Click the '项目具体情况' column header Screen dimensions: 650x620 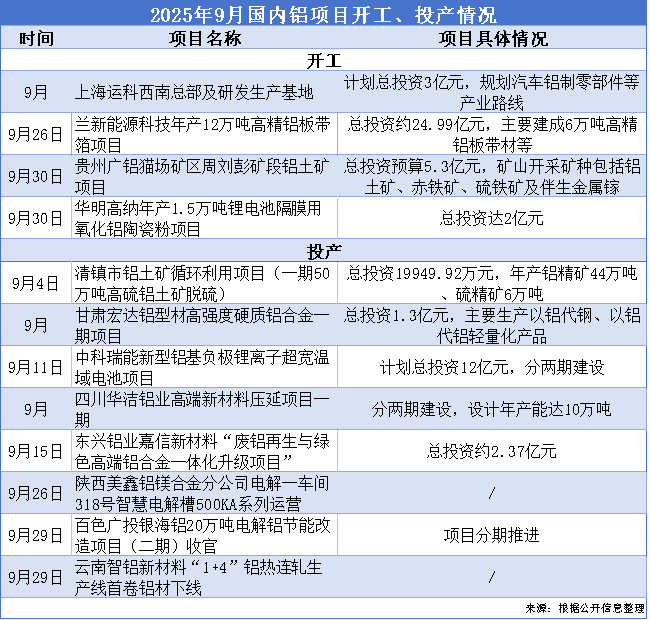tap(493, 39)
